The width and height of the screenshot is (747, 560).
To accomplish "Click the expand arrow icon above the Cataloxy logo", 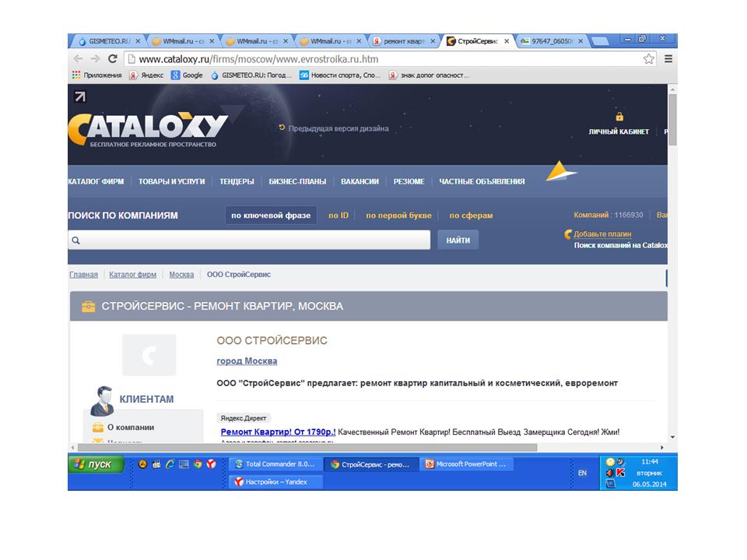I will [80, 96].
